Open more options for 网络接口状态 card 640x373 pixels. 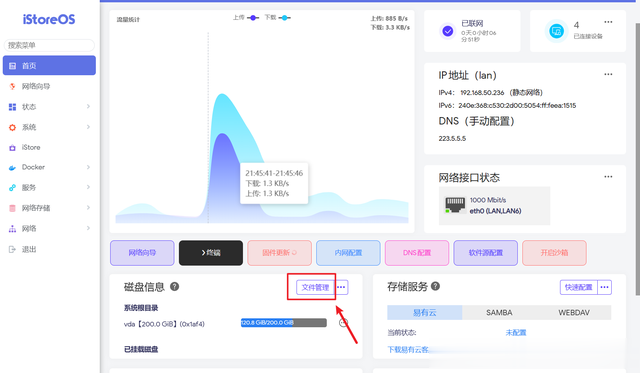tap(608, 177)
